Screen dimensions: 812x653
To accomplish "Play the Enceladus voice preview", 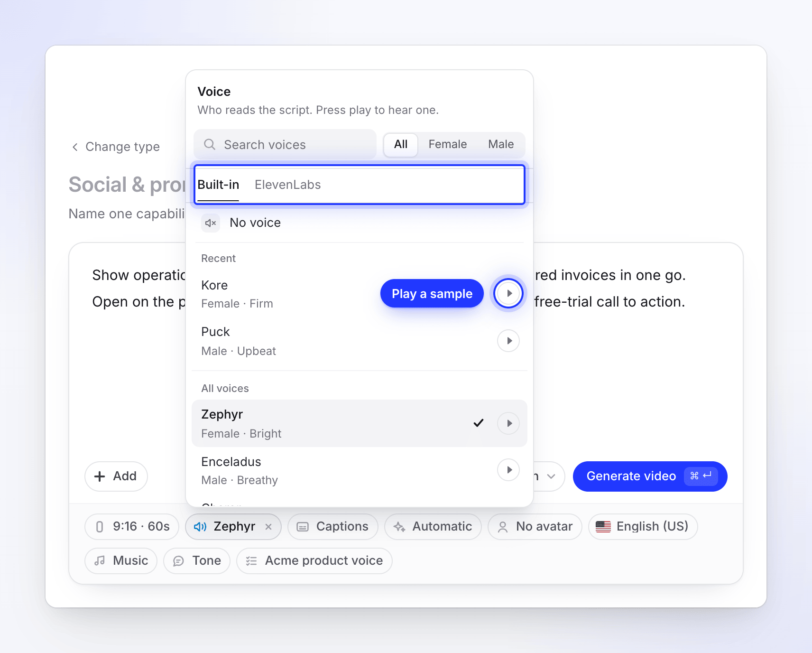I will coord(508,470).
